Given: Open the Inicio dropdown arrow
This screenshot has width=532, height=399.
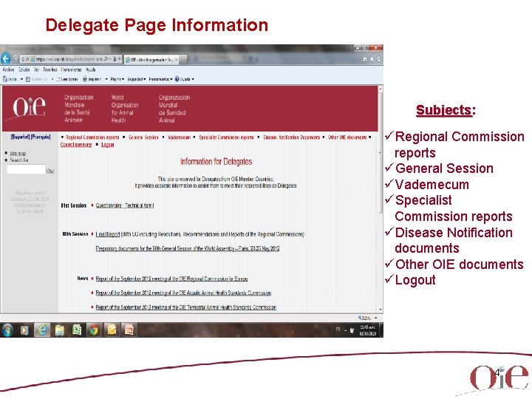Looking at the screenshot, I should [x=21, y=79].
